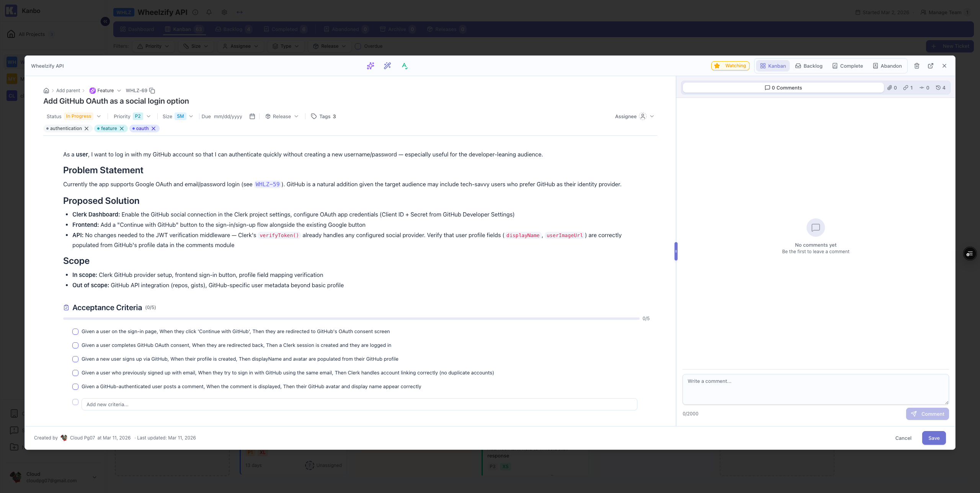Screen dimensions: 980x493
Task: Click inside the Write a comment field
Action: [815, 389]
